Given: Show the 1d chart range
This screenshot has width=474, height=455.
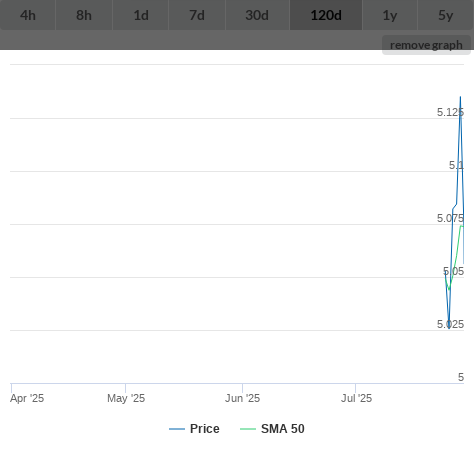Looking at the screenshot, I should click(141, 15).
